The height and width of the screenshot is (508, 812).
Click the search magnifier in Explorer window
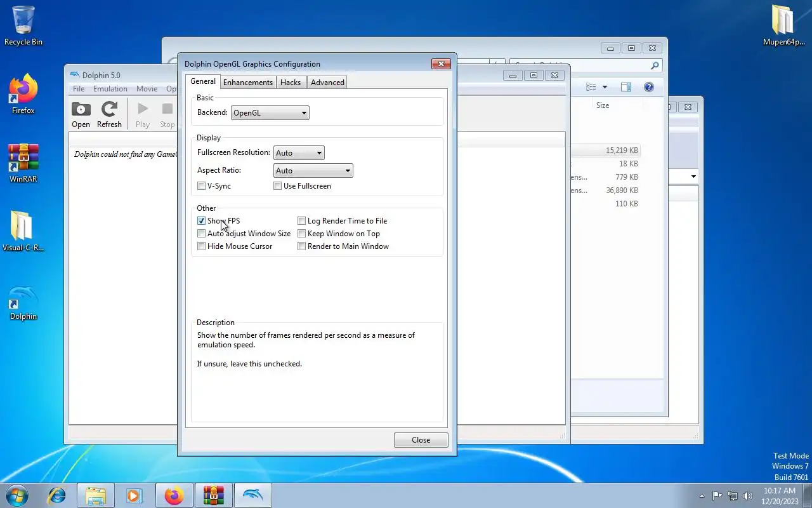pyautogui.click(x=655, y=65)
